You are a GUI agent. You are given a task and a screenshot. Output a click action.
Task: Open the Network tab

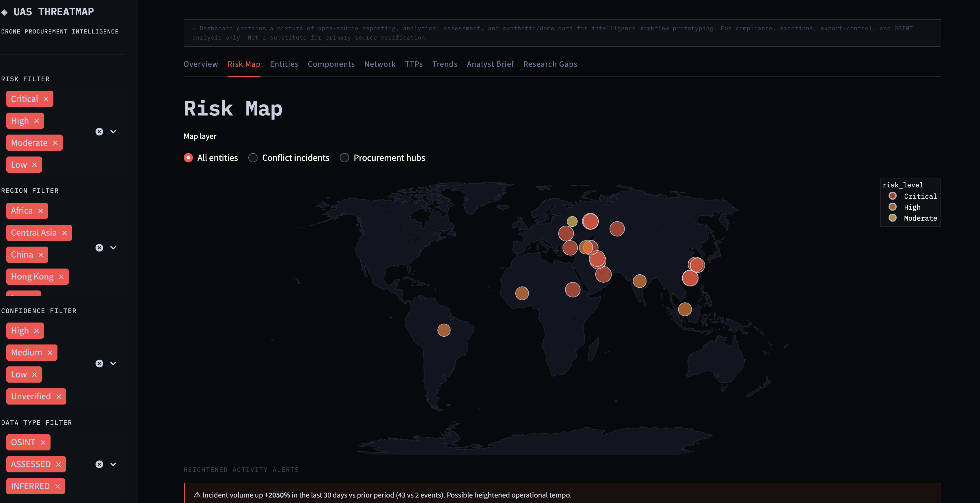[380, 64]
